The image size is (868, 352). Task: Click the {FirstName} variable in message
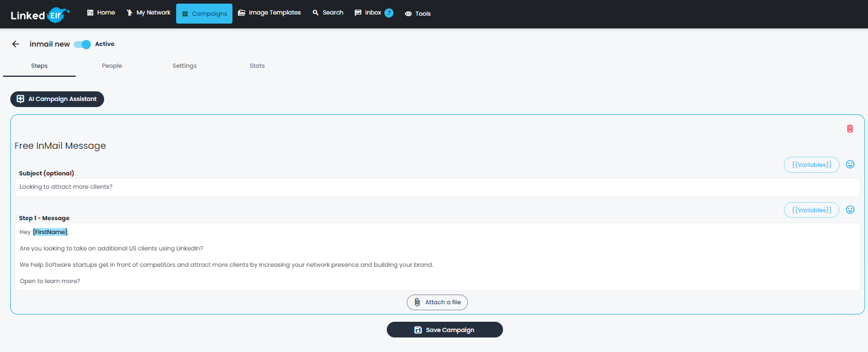(50, 232)
